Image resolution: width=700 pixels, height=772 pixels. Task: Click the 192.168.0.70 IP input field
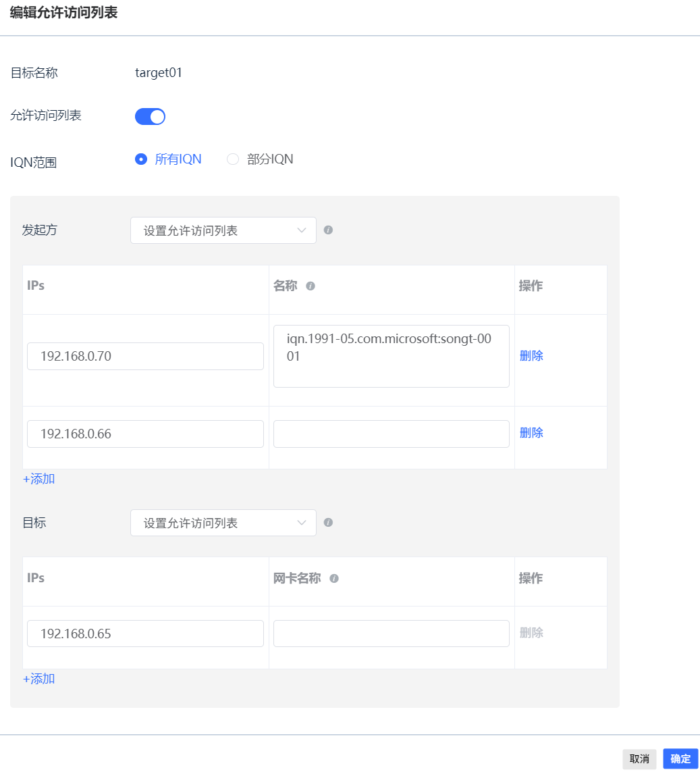pos(145,356)
